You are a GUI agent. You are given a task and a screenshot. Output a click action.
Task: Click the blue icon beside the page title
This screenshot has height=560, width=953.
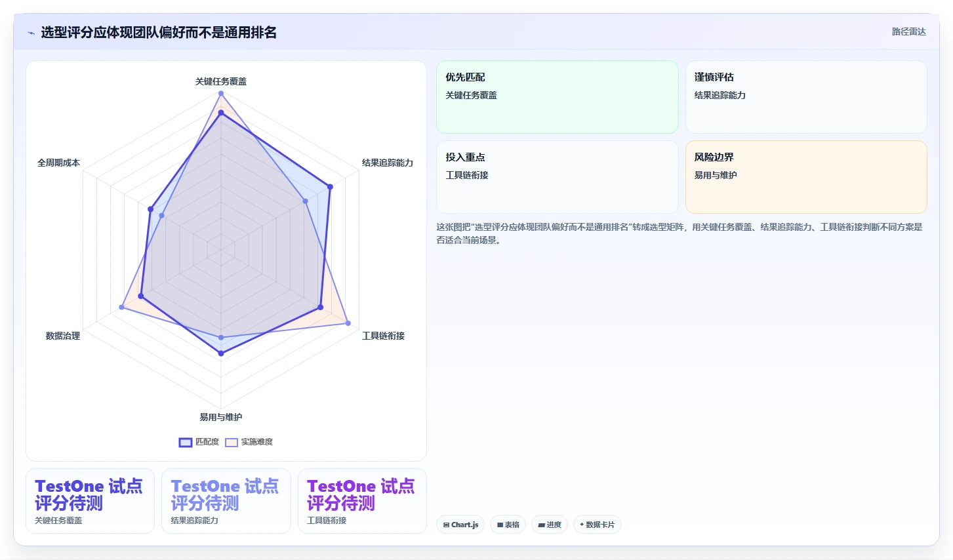(x=31, y=33)
